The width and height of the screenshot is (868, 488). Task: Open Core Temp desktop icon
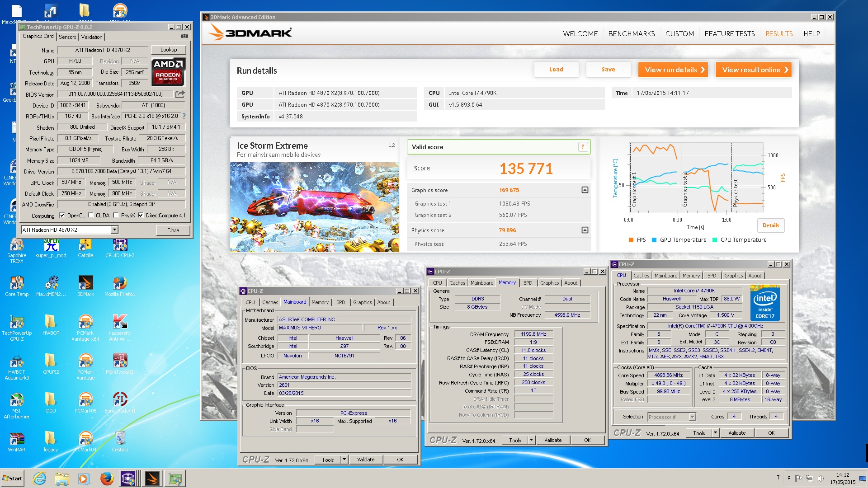click(x=17, y=286)
